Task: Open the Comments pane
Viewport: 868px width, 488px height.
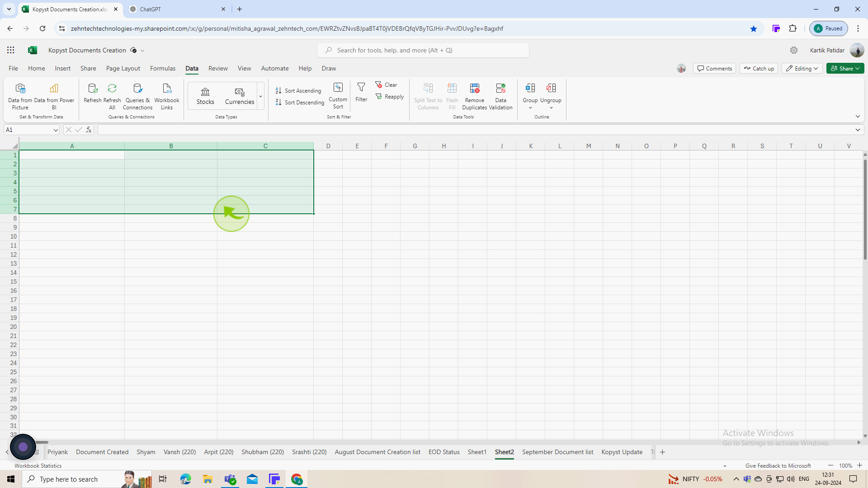Action: click(x=714, y=69)
